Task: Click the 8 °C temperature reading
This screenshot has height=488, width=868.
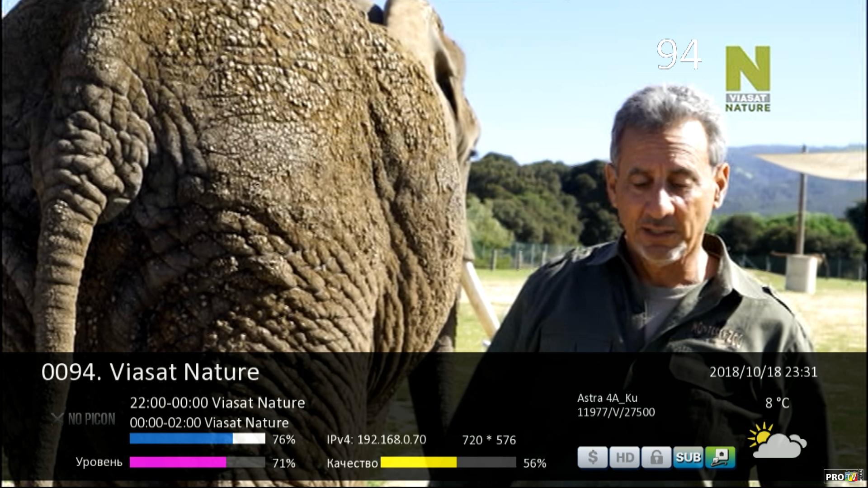Action: 777,403
